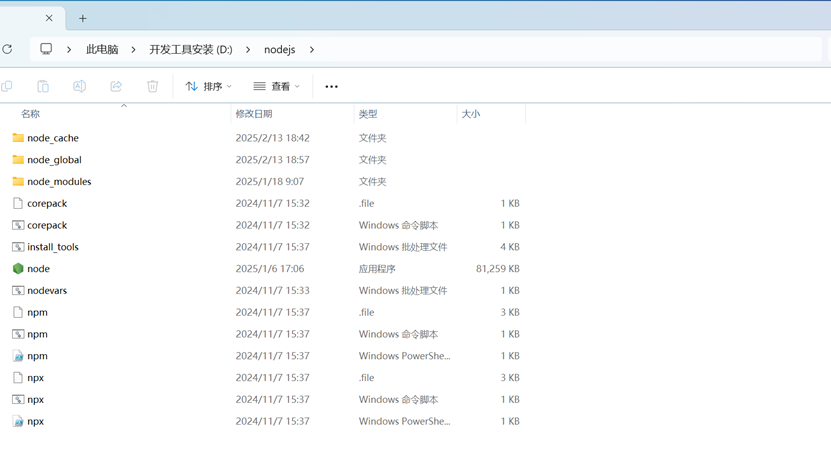Open the 排序 sort dropdown

(x=208, y=86)
